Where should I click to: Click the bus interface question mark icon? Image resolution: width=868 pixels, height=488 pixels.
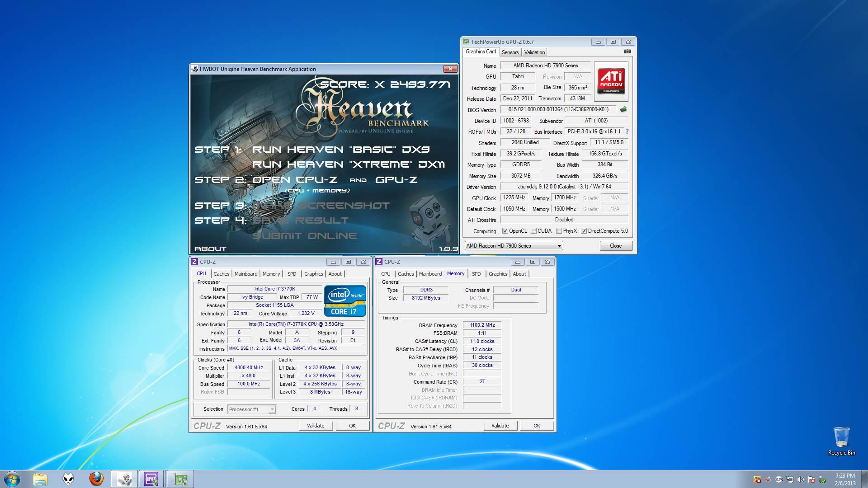tap(627, 131)
